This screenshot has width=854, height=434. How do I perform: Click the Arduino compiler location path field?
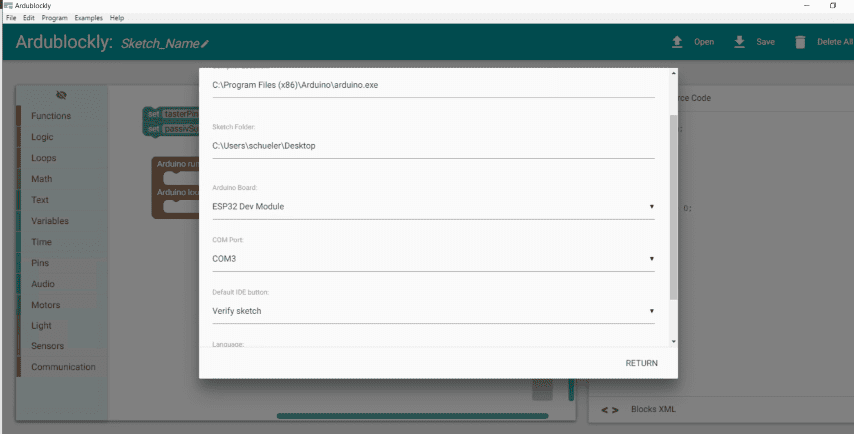click(x=432, y=86)
